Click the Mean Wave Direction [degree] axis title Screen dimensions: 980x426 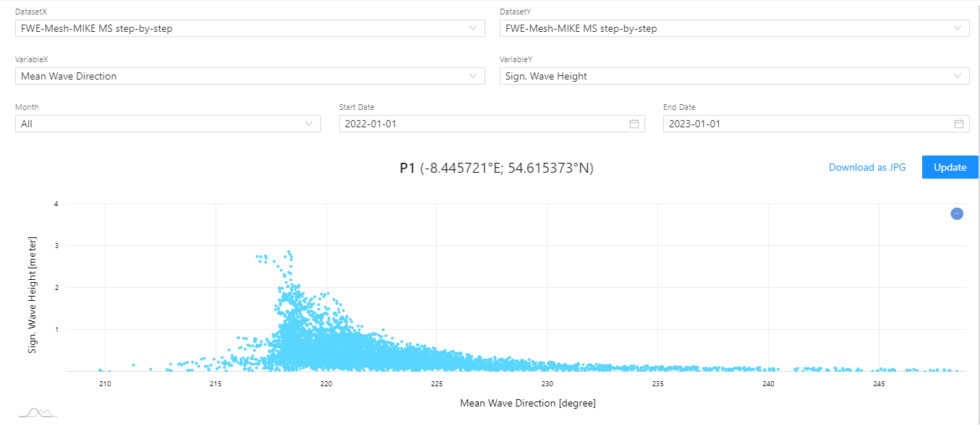click(x=528, y=403)
